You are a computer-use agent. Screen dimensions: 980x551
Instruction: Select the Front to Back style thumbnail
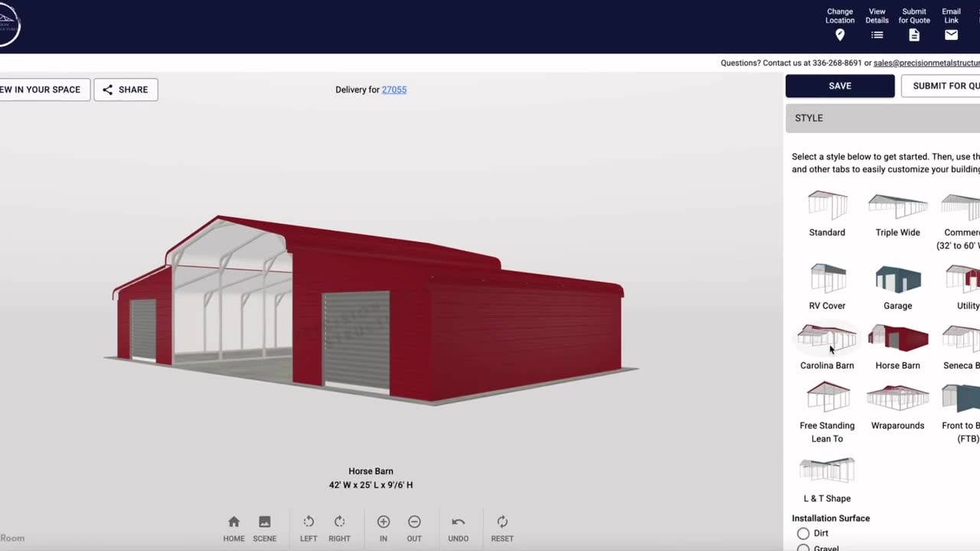click(961, 398)
